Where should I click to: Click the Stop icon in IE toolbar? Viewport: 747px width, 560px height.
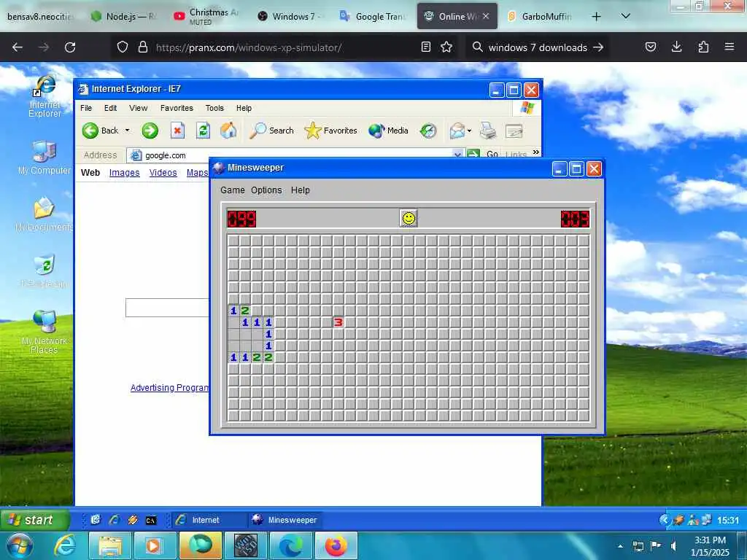[x=178, y=131]
